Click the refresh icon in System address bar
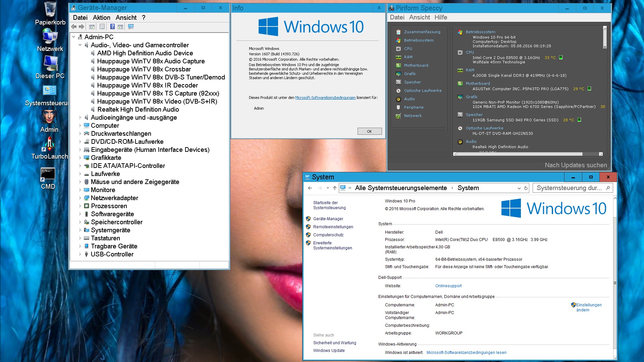Screen dimensions: 644x362 [x=526, y=188]
